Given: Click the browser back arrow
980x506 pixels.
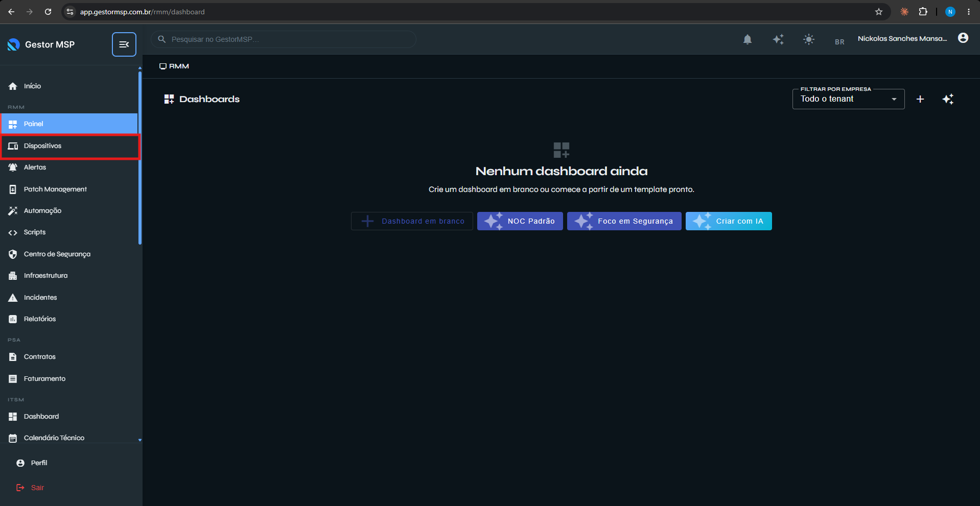Looking at the screenshot, I should [11, 12].
